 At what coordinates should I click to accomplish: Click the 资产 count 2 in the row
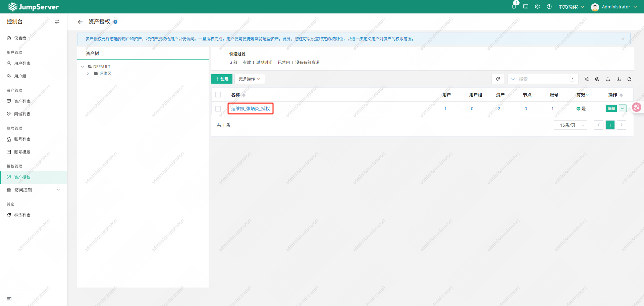499,109
